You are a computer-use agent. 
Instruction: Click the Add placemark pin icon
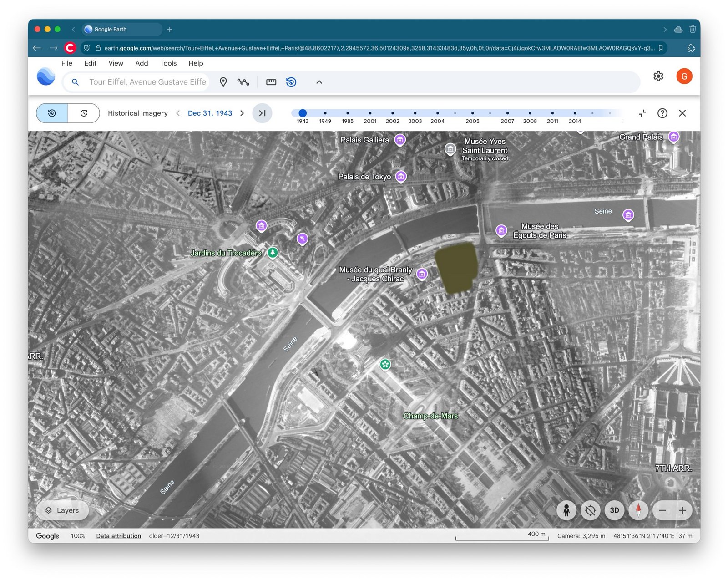[223, 82]
